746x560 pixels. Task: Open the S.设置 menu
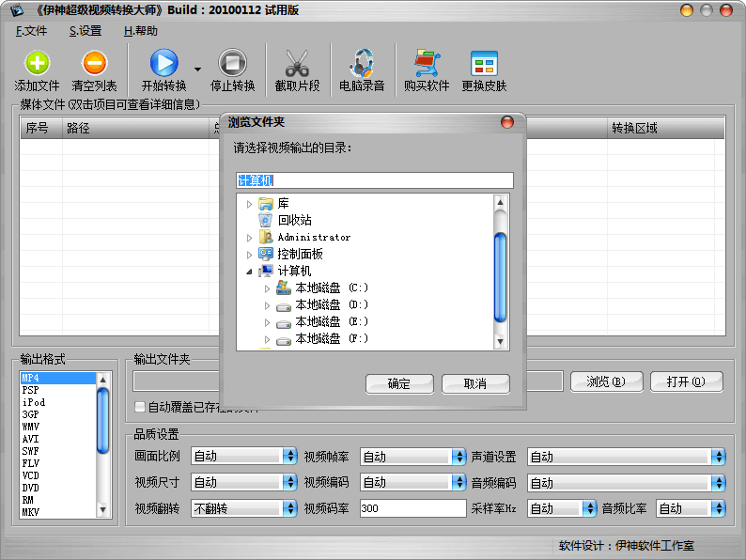click(x=85, y=31)
